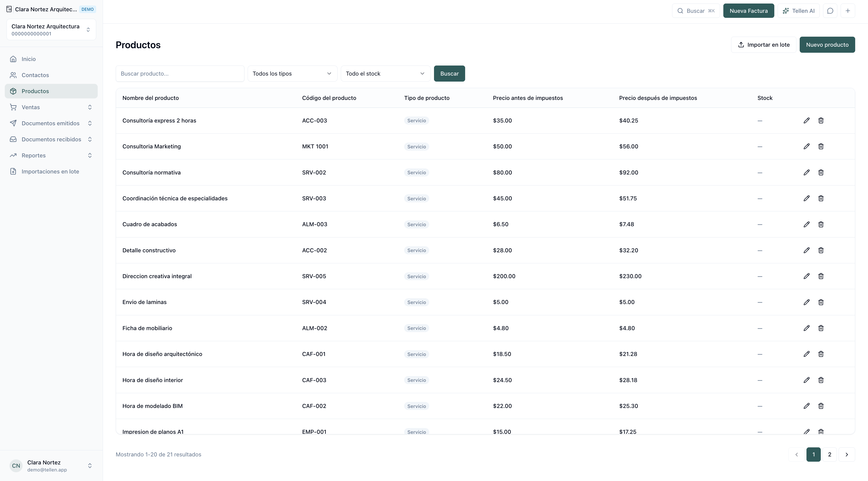The width and height of the screenshot is (868, 481).
Task: Go to page 2 of results
Action: click(829, 454)
